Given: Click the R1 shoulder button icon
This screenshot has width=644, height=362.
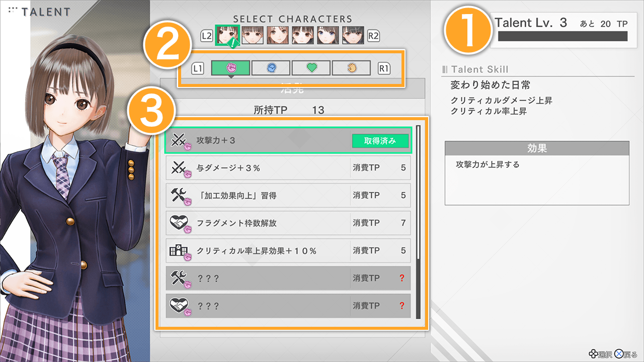Looking at the screenshot, I should click(384, 68).
